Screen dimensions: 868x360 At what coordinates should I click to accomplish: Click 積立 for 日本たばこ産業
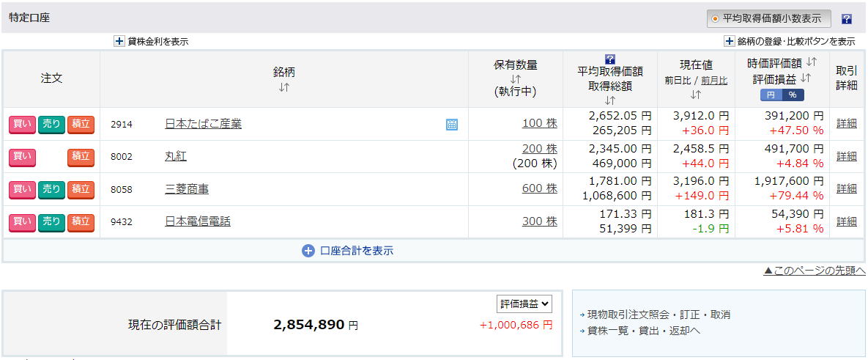pos(81,124)
